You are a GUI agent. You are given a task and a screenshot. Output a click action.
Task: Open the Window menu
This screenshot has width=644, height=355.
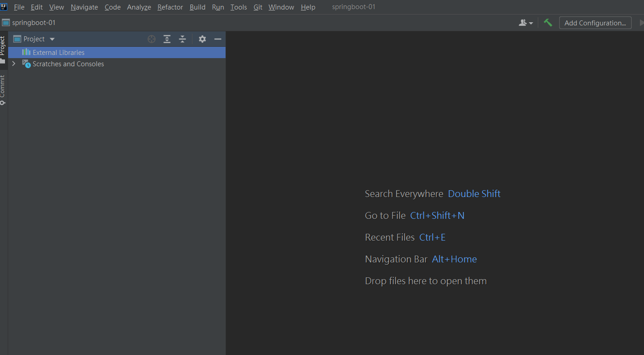coord(281,7)
